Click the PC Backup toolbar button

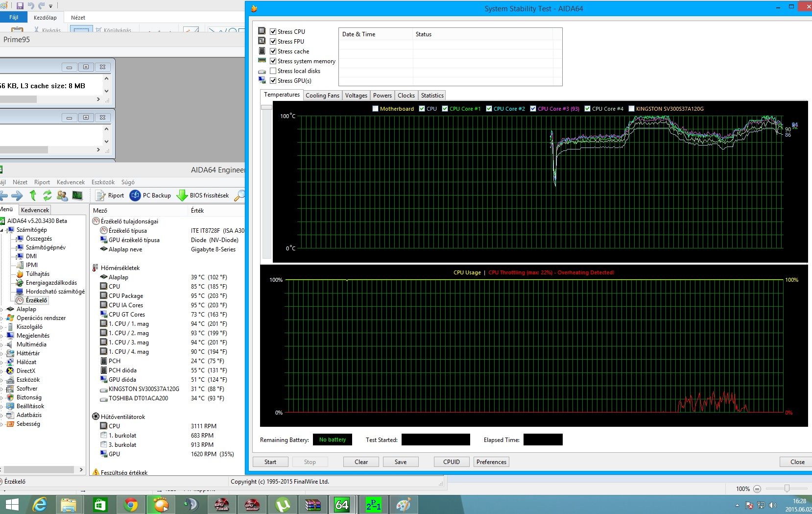150,196
